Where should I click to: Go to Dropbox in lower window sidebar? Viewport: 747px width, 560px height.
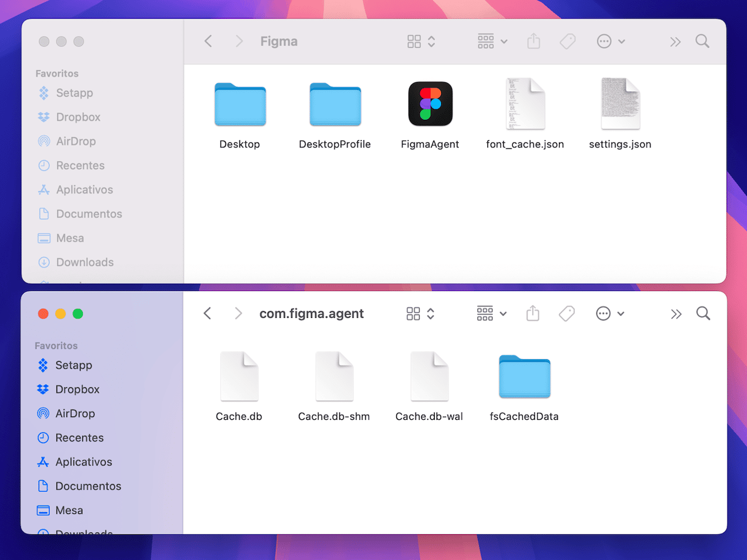[77, 389]
